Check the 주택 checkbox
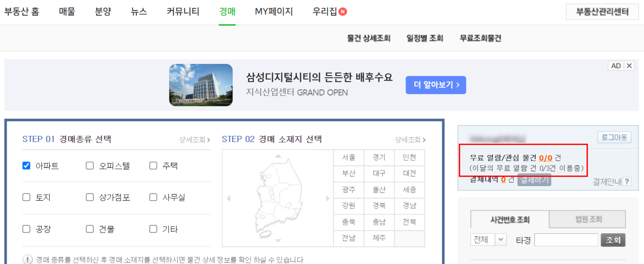Screen dimensions: 644x264 [153, 165]
